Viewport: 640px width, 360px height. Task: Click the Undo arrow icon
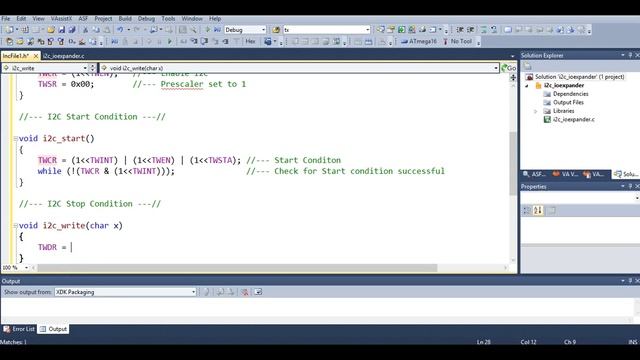pyautogui.click(x=120, y=30)
